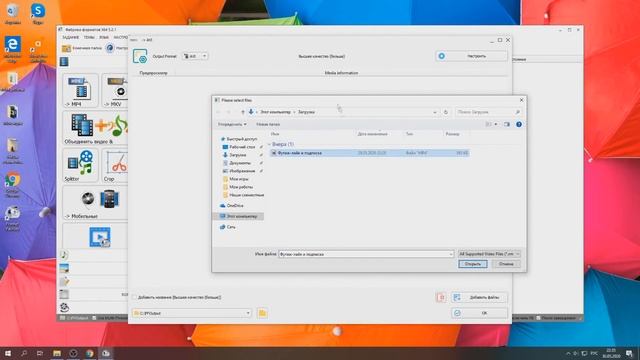Screen dimensions: 640x360
Task: Click the output preset settings icon
Action: coord(140,56)
